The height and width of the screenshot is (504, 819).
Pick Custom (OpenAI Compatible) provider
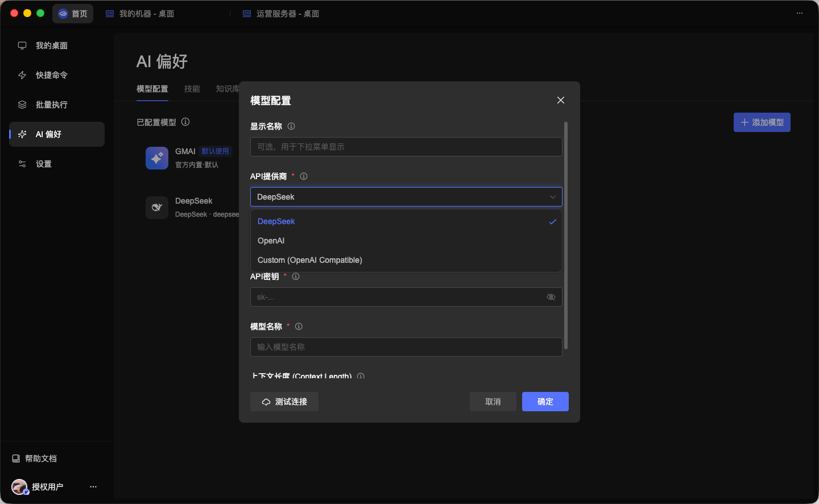pos(406,260)
